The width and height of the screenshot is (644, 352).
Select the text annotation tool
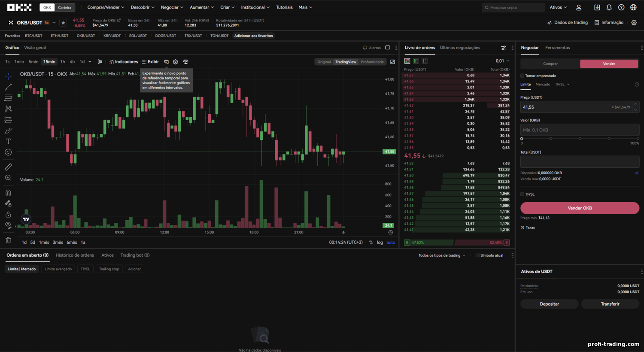pos(8,141)
